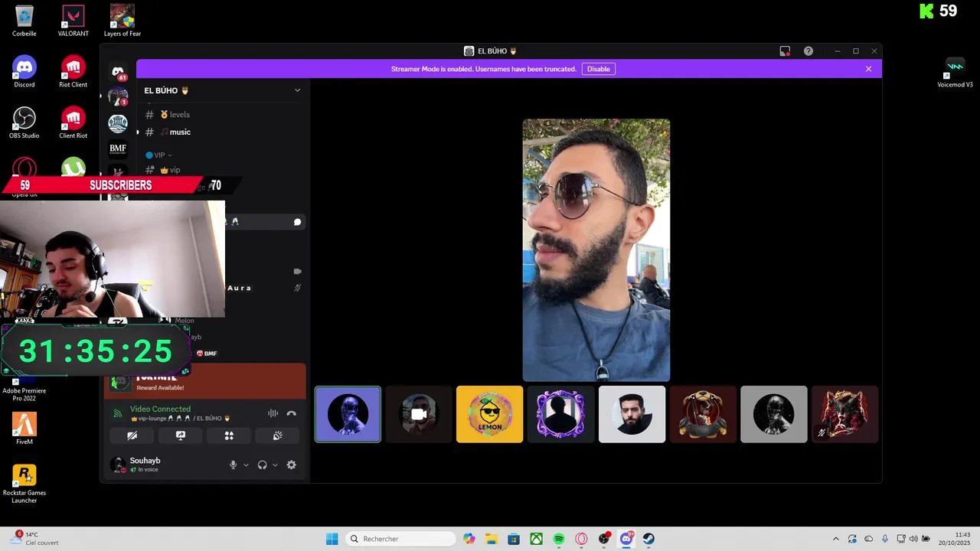This screenshot has width=980, height=551.
Task: Open the Discord inbox icon in title bar
Action: click(x=785, y=51)
